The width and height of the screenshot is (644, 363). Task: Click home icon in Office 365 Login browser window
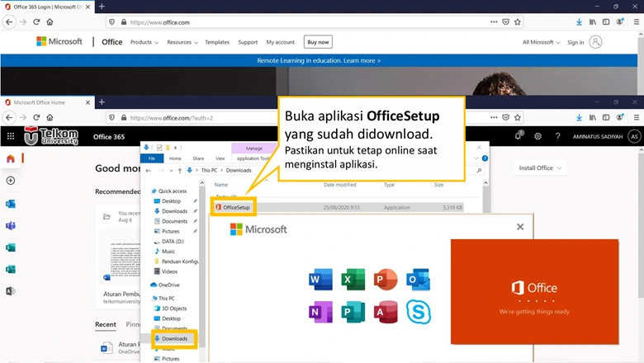50,22
